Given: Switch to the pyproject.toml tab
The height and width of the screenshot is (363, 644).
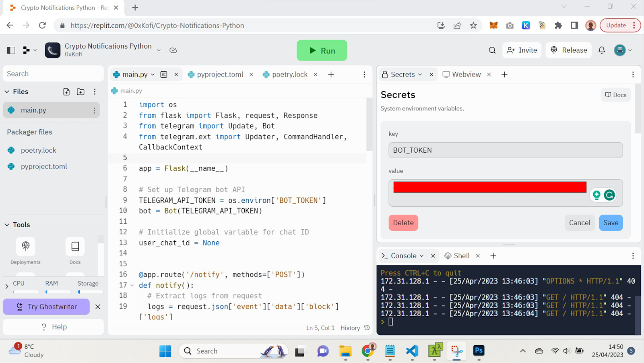Looking at the screenshot, I should tap(220, 75).
